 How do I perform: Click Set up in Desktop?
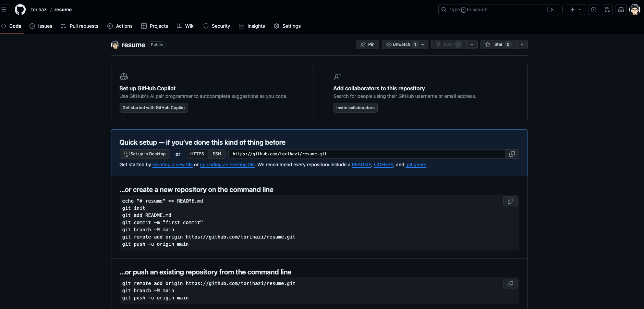pos(145,154)
